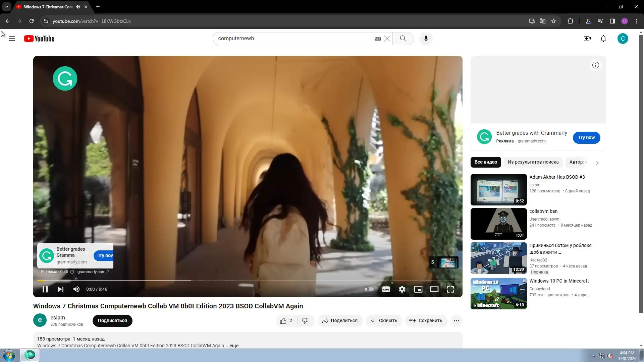Open miniplayer mode
644x362 pixels.
pyautogui.click(x=418, y=289)
